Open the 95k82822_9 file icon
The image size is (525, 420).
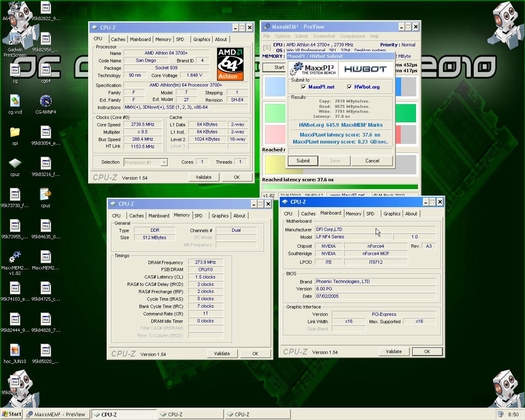(x=46, y=11)
